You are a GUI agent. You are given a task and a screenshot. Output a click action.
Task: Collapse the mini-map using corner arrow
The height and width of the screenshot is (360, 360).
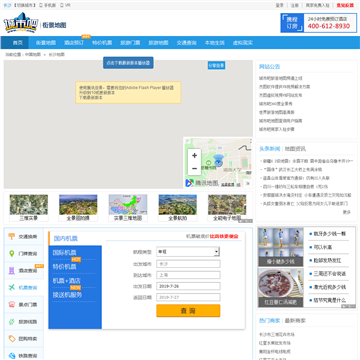click(x=248, y=183)
